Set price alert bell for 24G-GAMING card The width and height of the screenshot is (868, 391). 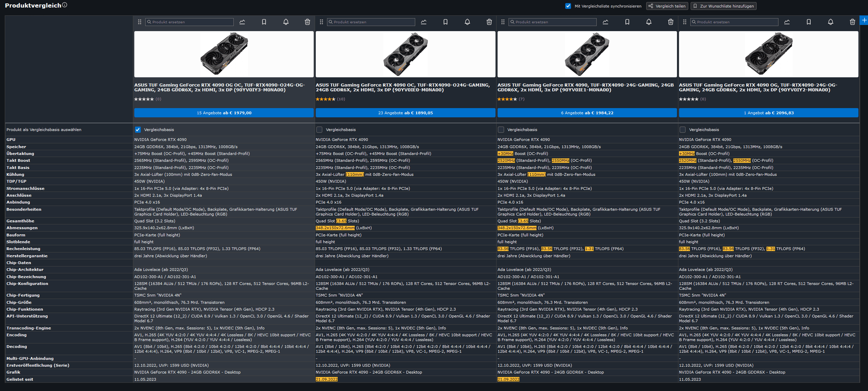[649, 22]
